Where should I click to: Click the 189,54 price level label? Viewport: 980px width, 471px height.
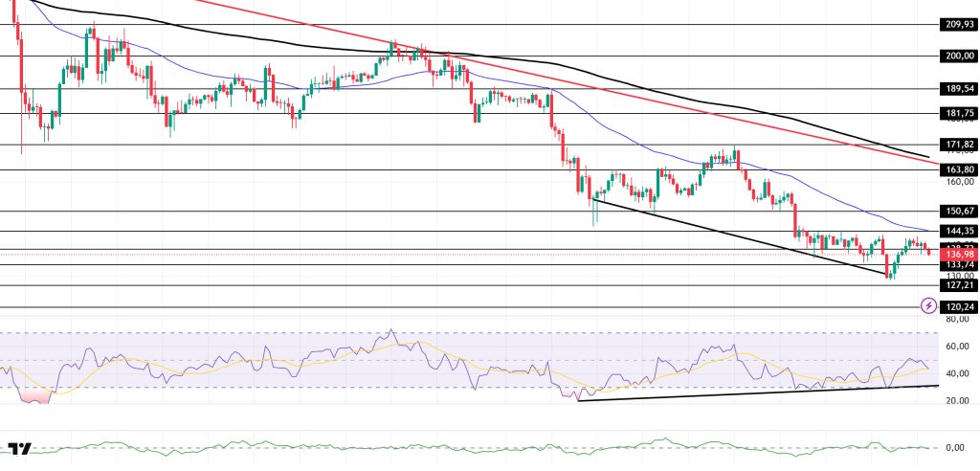[959, 89]
